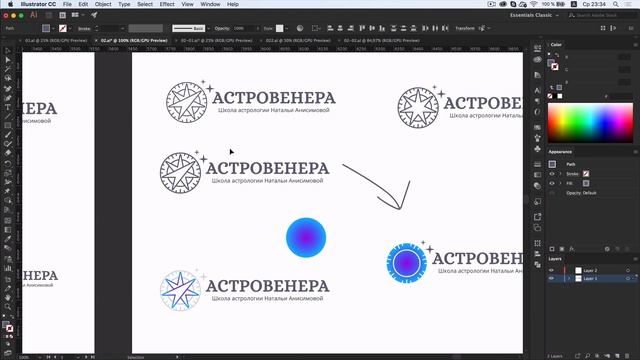
Task: Toggle Stroke visibility in Appearance panel
Action: pyautogui.click(x=552, y=174)
